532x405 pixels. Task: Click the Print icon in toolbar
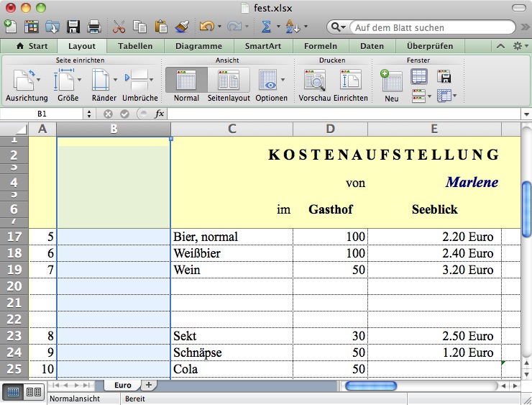pyautogui.click(x=94, y=27)
